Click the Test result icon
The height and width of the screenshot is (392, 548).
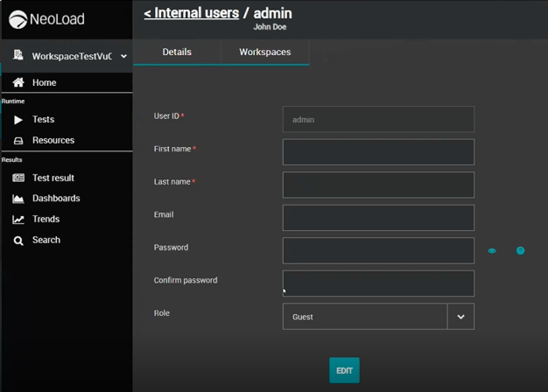[x=18, y=178]
